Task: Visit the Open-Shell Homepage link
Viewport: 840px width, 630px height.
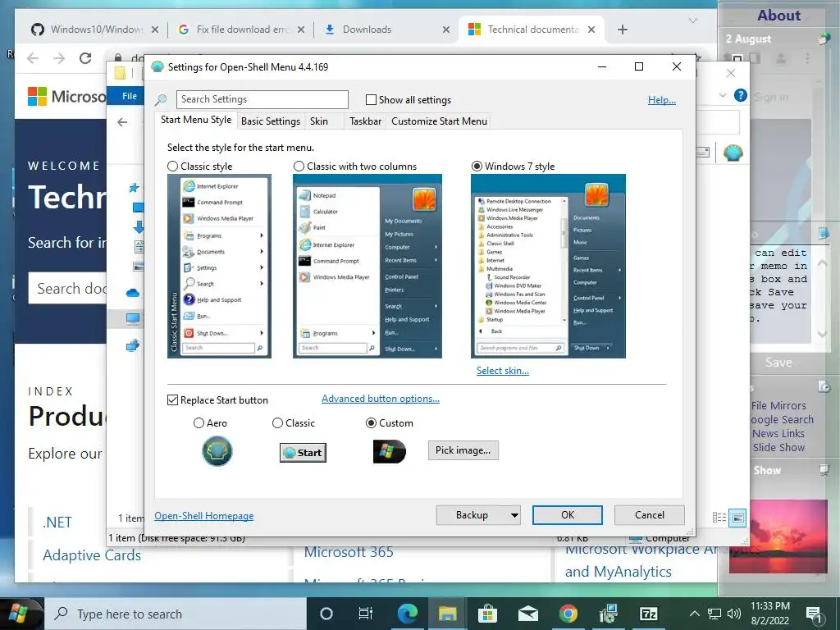Action: click(204, 516)
